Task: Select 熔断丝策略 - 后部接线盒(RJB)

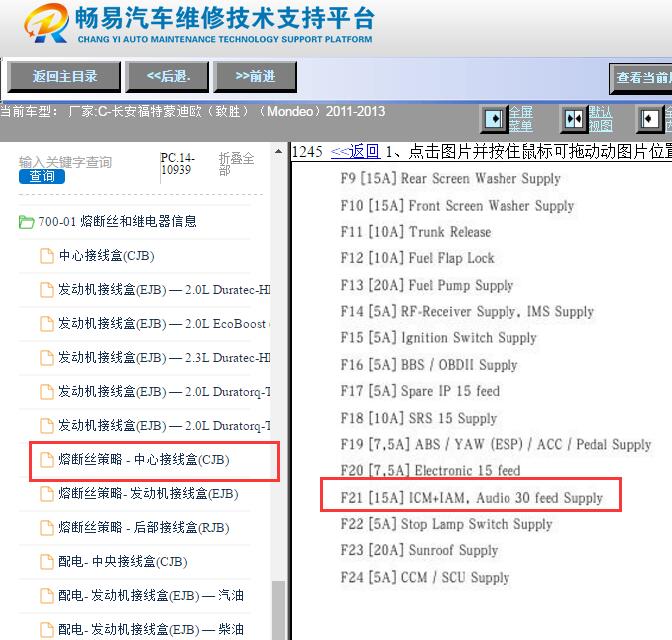Action: (144, 527)
